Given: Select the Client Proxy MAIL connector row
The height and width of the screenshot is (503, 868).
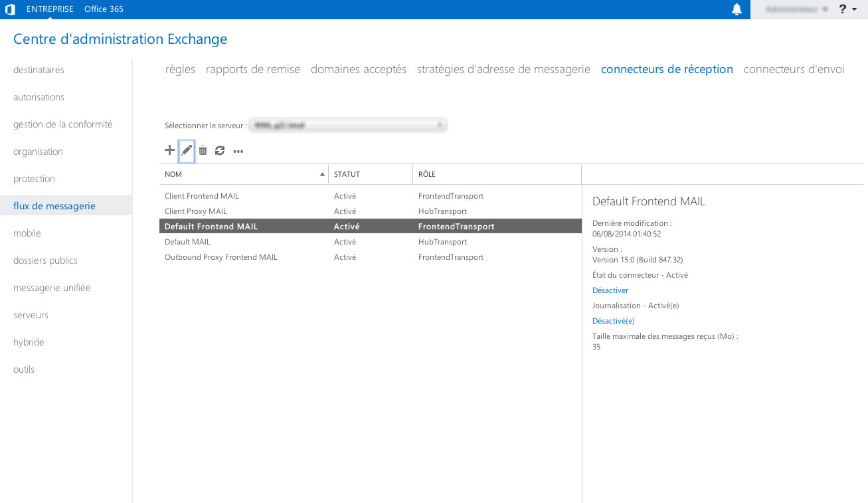Looking at the screenshot, I should (x=196, y=211).
